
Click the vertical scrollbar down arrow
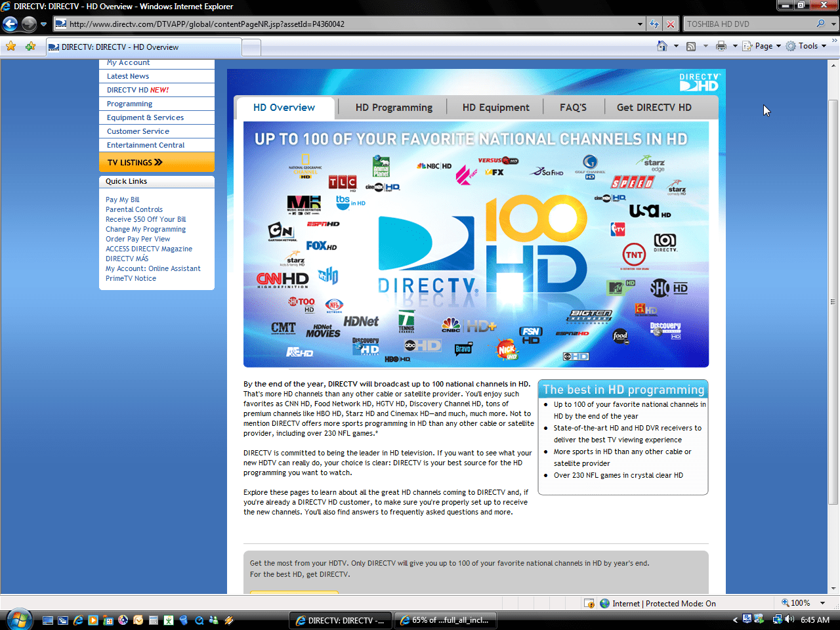coord(833,589)
